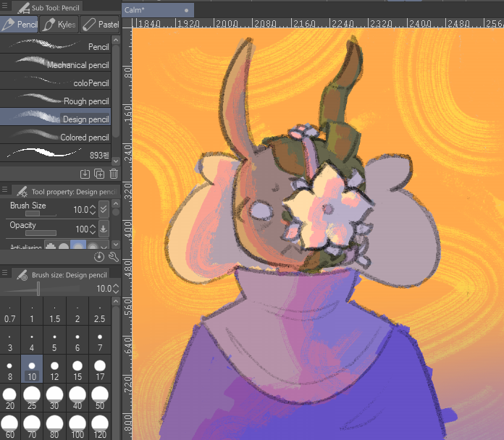Select weak anti-aliasing option
Viewport: 504px width, 440px height.
coord(64,246)
